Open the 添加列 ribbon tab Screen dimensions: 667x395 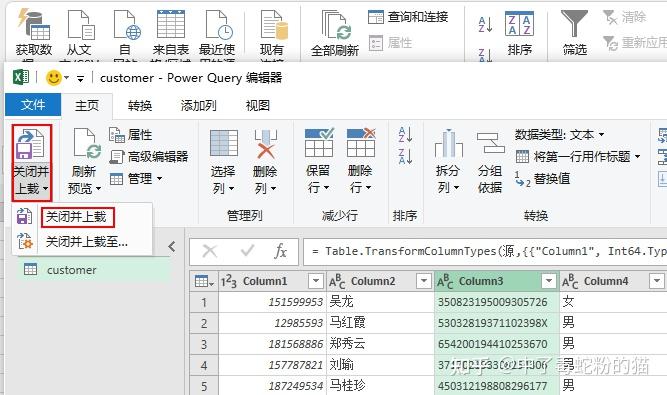point(199,105)
